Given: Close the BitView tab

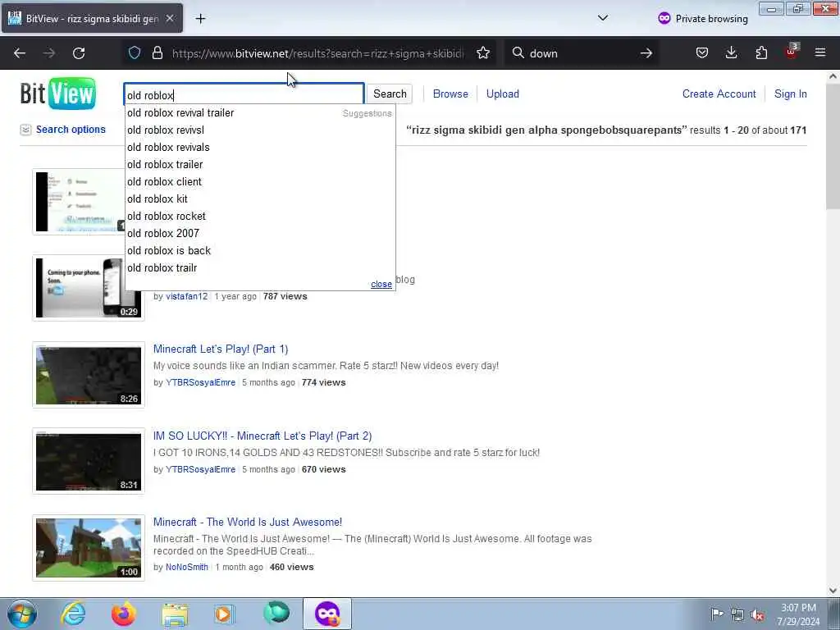Looking at the screenshot, I should (170, 18).
